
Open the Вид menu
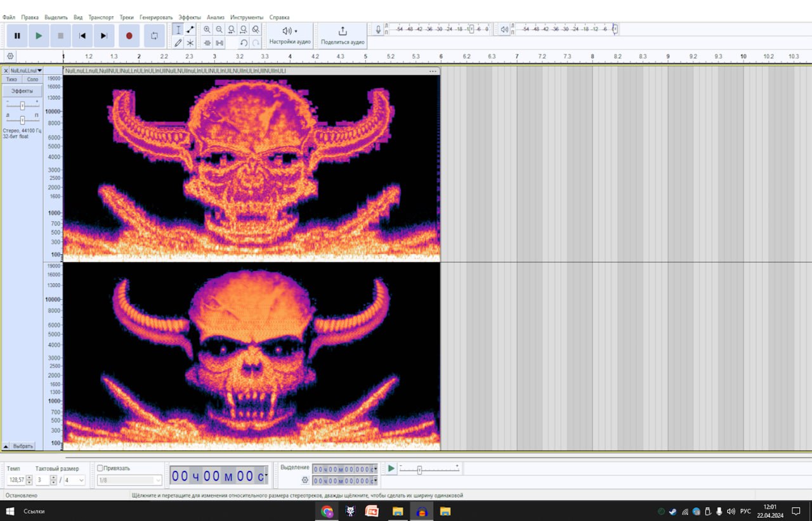(78, 17)
